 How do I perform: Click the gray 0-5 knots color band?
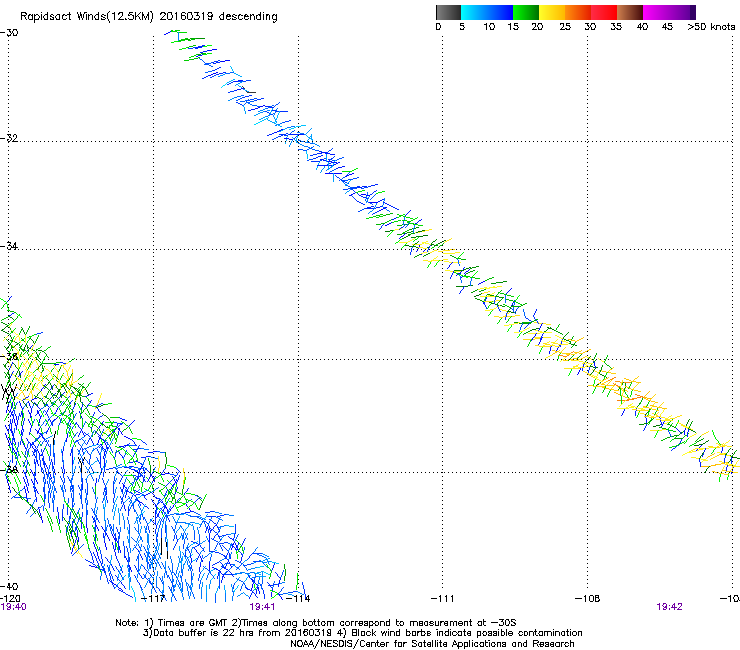point(448,12)
